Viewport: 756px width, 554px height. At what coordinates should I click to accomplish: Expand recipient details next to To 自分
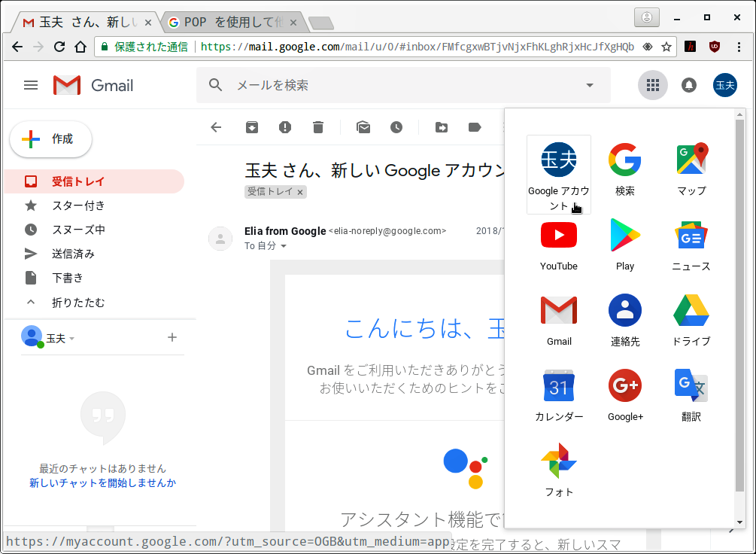coord(284,246)
